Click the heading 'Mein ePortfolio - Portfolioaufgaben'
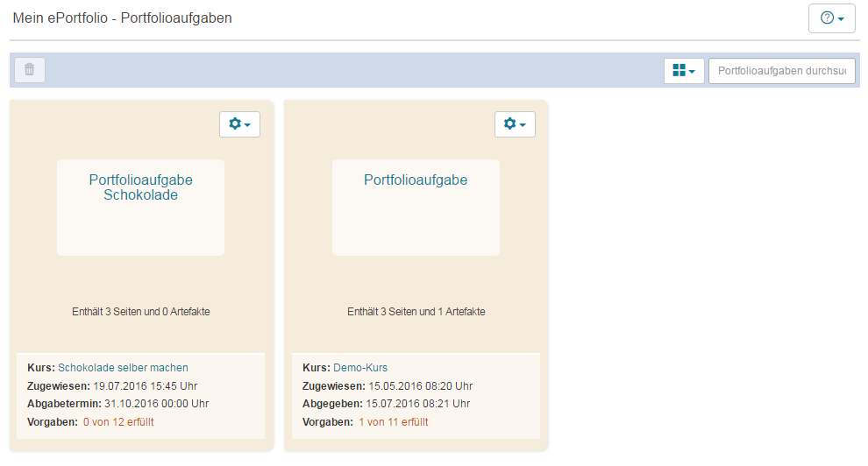 coord(122,18)
